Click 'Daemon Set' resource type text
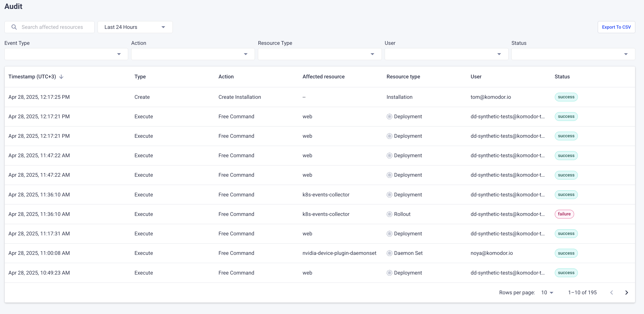Image resolution: width=644 pixels, height=314 pixels. coord(408,253)
